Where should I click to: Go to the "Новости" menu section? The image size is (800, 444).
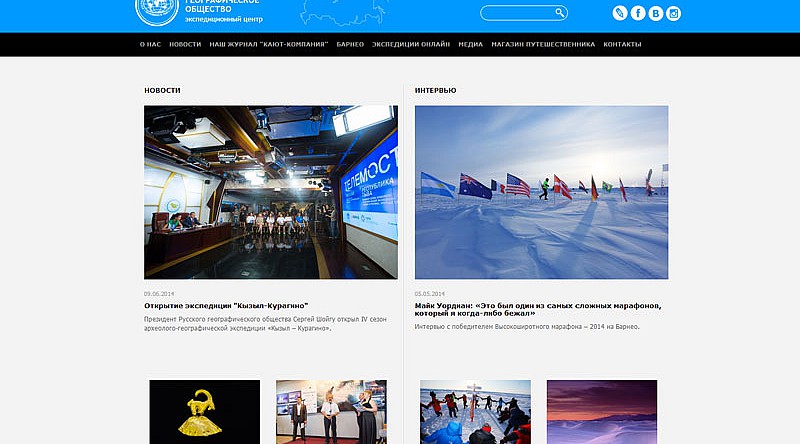pyautogui.click(x=185, y=45)
